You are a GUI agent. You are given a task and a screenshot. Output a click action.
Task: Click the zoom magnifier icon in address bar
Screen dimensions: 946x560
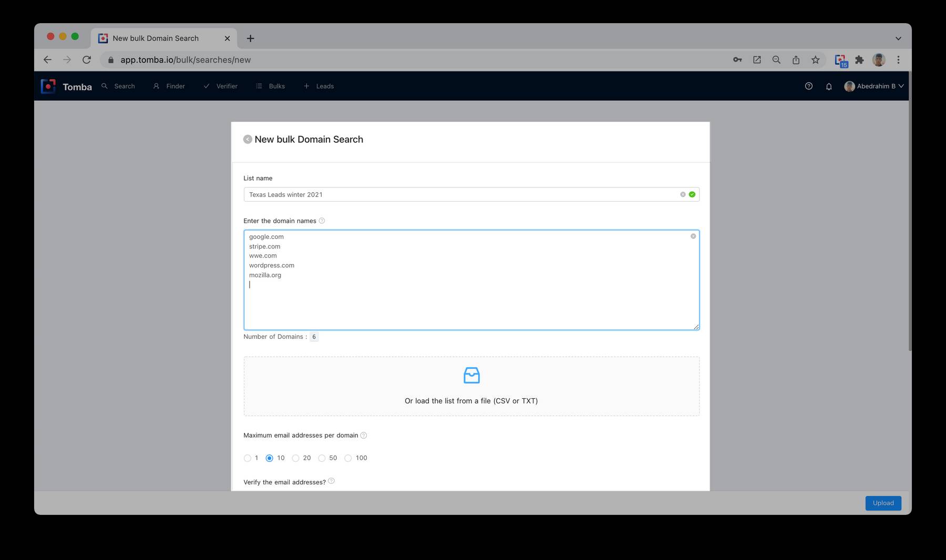pos(776,60)
